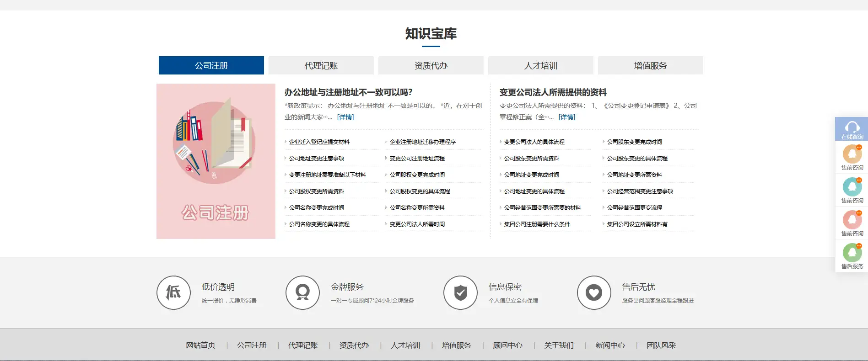Open 详情 link for 办公地址与注册地址 article

[x=345, y=117]
